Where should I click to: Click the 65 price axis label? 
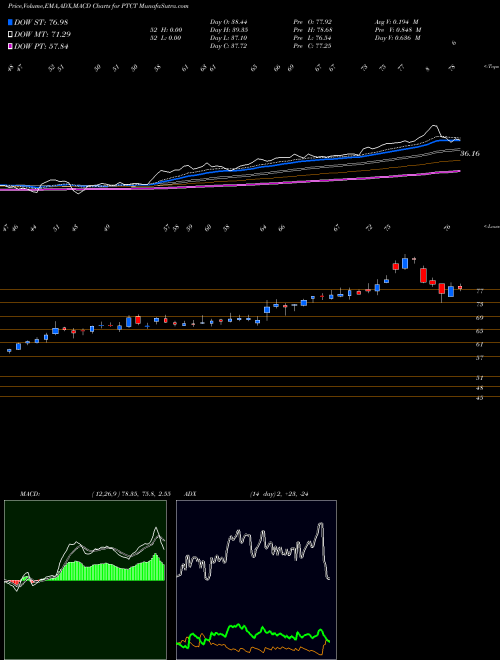click(479, 331)
